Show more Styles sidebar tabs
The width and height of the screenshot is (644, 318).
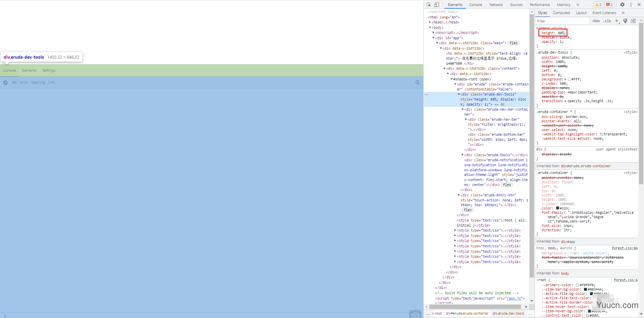[623, 13]
